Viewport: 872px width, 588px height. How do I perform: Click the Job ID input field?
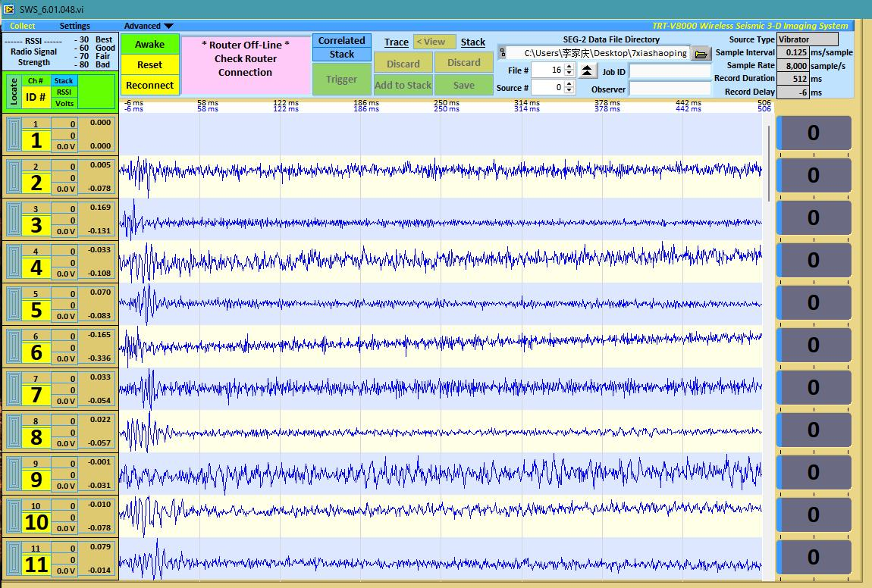point(670,71)
